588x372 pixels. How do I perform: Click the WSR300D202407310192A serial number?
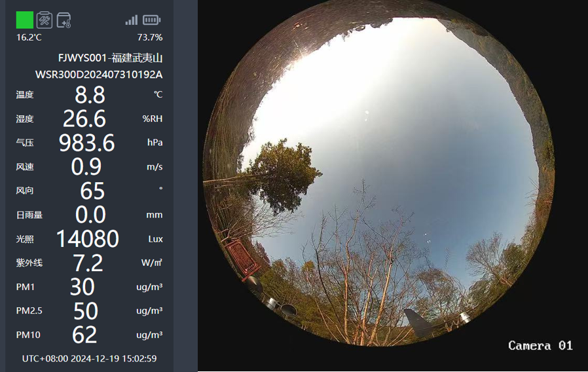coord(99,75)
